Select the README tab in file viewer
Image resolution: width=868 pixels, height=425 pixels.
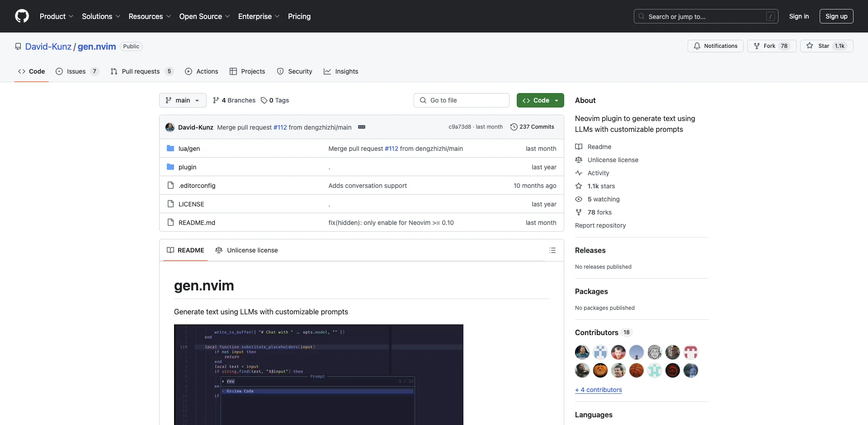coord(185,250)
